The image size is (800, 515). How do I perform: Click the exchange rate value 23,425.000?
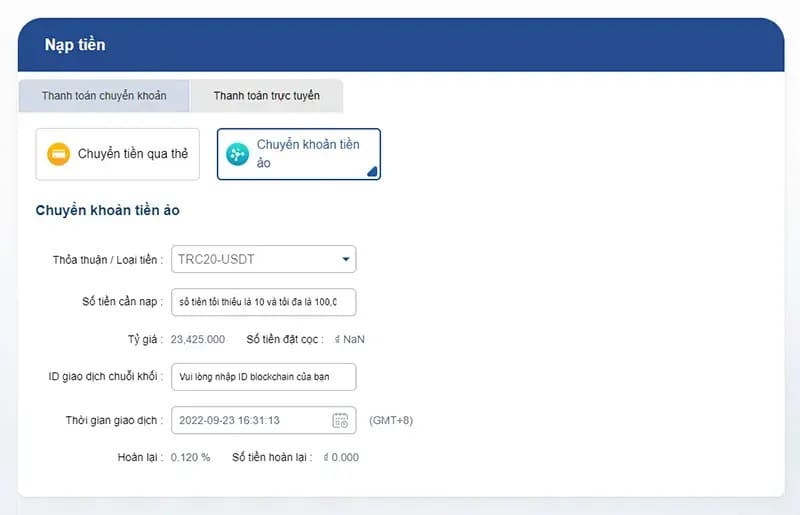(x=197, y=339)
